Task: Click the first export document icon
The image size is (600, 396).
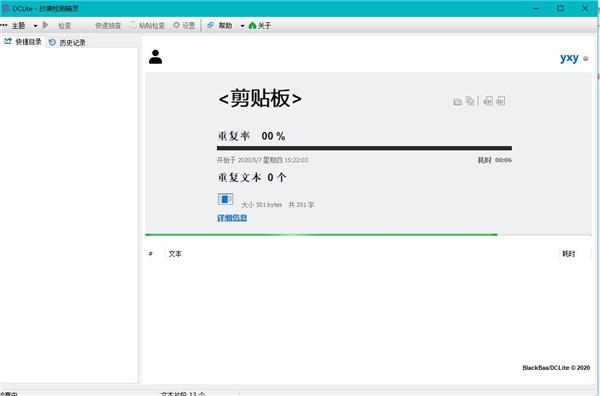Action: 488,101
